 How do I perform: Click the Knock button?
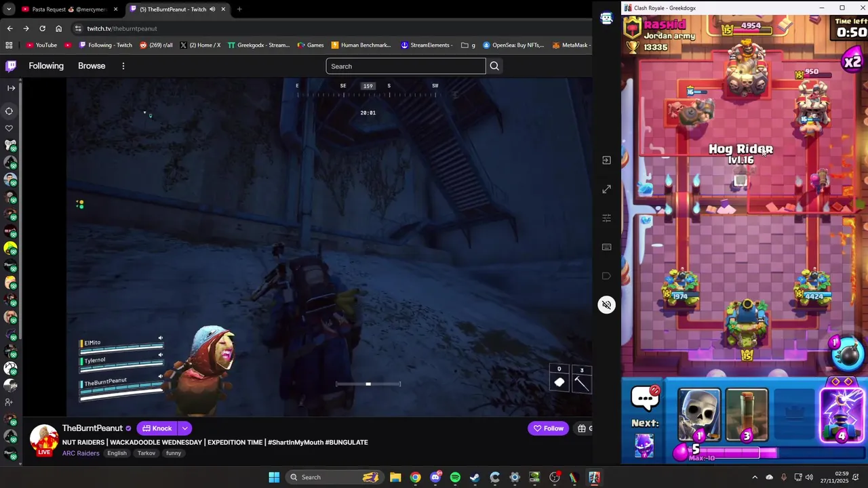157,428
